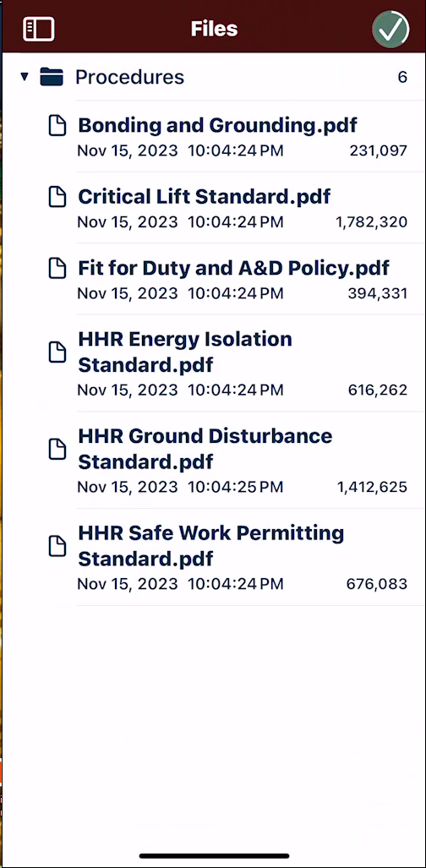Click the HHR Ground Disturbance document icon

point(57,449)
